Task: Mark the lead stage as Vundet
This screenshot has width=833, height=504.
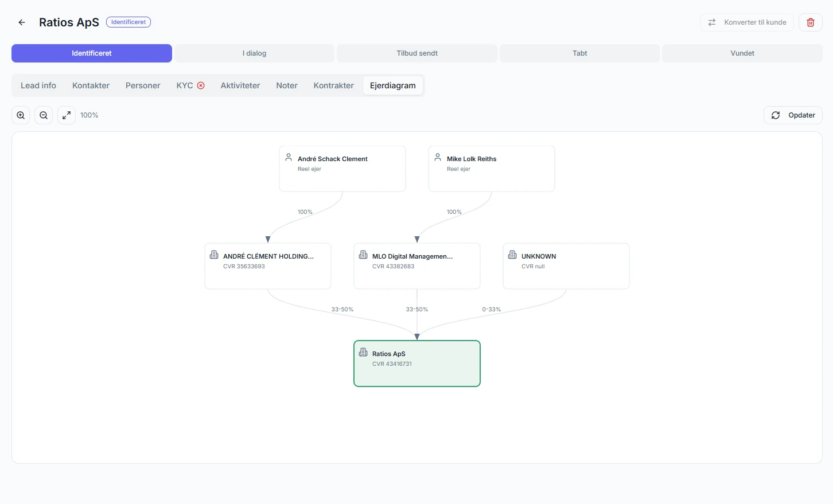Action: pos(742,53)
